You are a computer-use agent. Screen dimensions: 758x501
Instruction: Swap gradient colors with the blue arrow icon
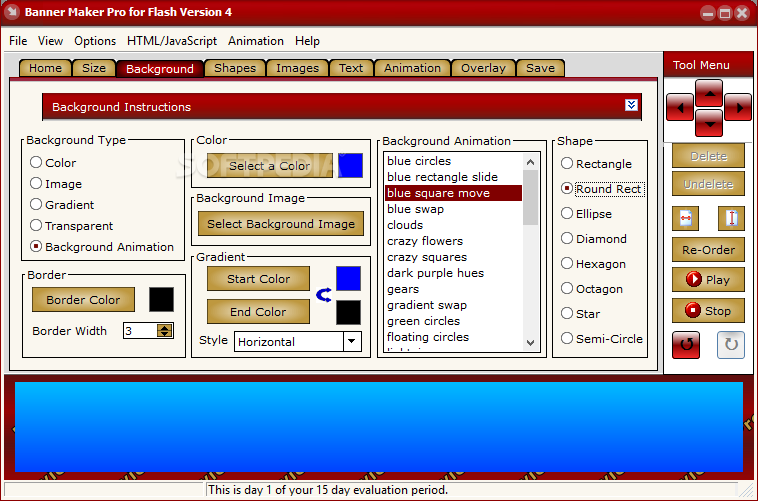(323, 295)
